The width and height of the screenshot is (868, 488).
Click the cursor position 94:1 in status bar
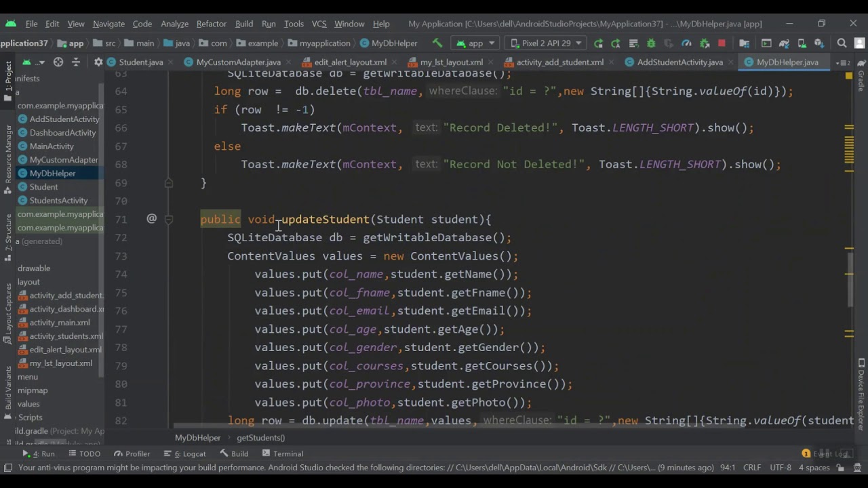coord(728,468)
